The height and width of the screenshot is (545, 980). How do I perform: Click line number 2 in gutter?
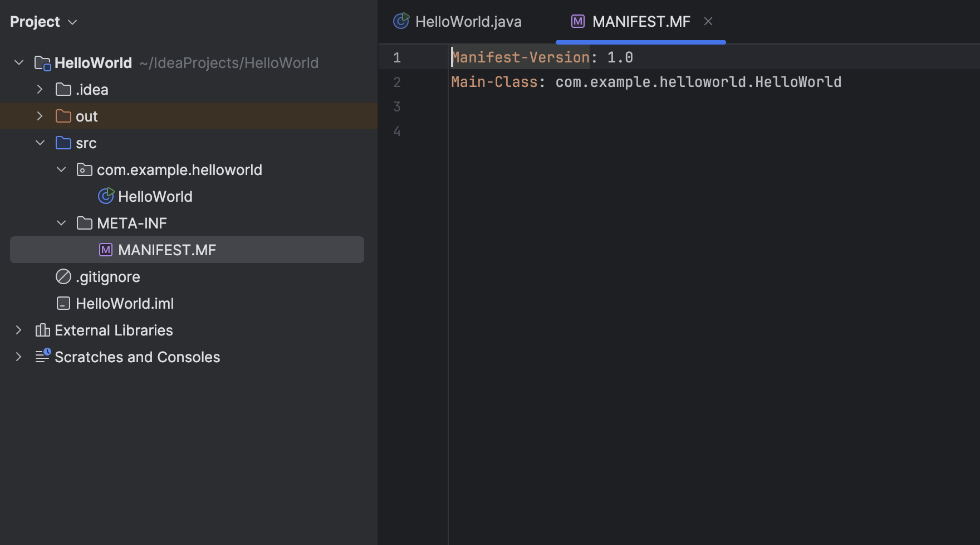397,82
